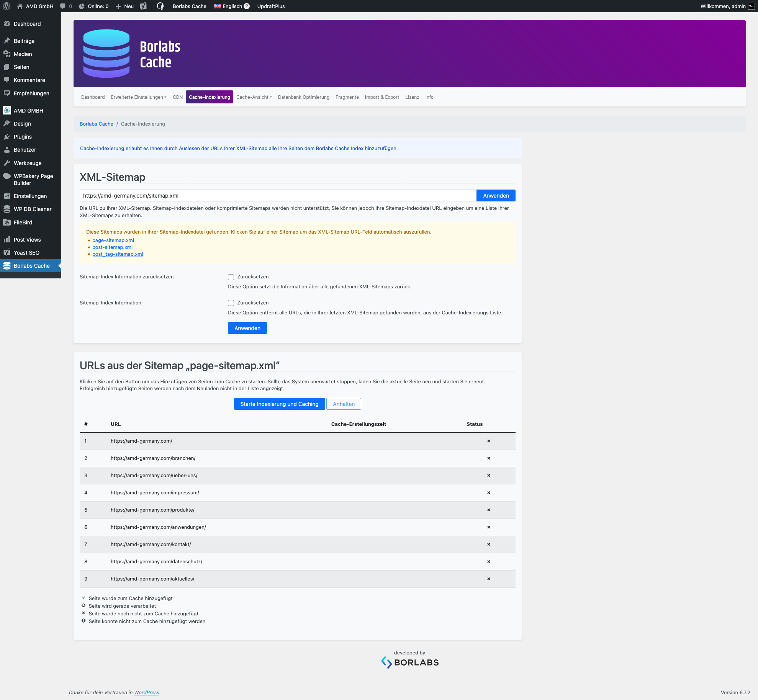Open the Lizenz tab
The height and width of the screenshot is (700, 758).
pos(412,97)
